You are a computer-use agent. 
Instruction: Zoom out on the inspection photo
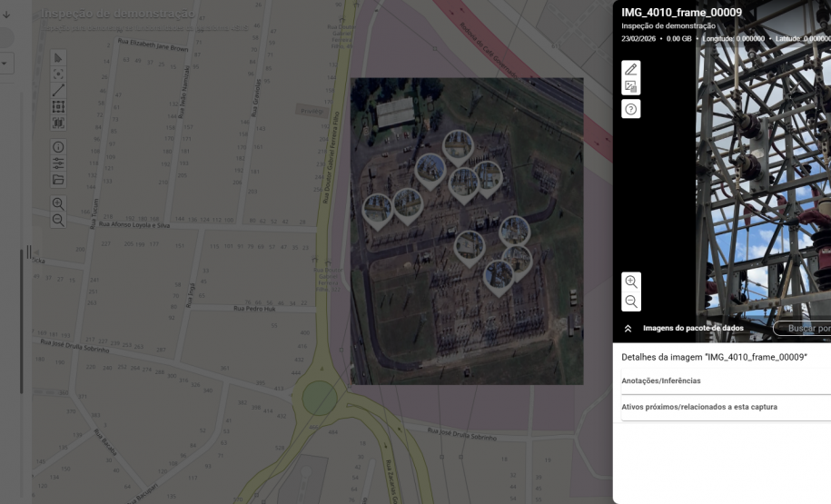[x=631, y=301]
